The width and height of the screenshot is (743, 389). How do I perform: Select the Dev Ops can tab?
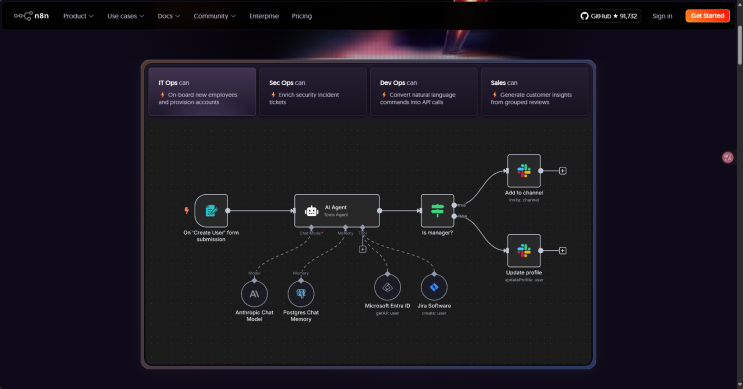coord(424,91)
